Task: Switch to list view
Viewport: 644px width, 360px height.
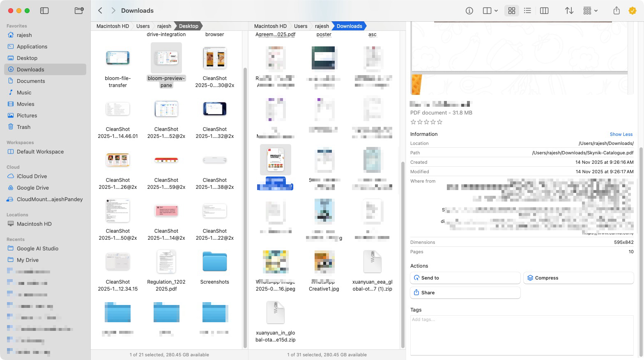Action: 528,11
